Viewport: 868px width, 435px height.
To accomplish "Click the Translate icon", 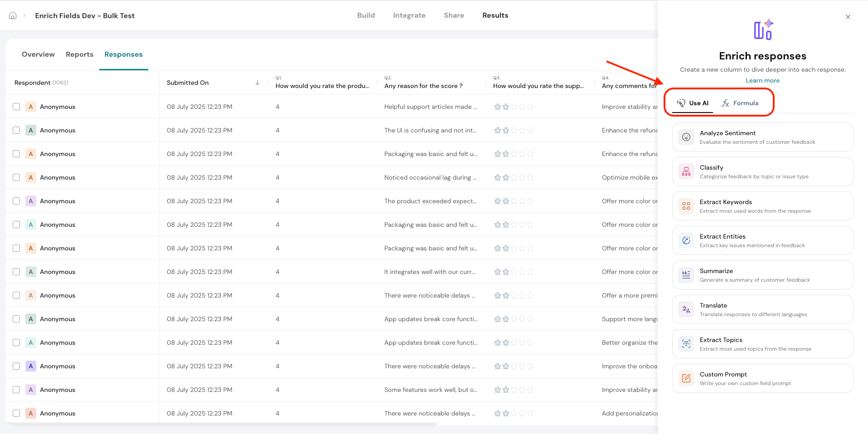I will [x=686, y=309].
